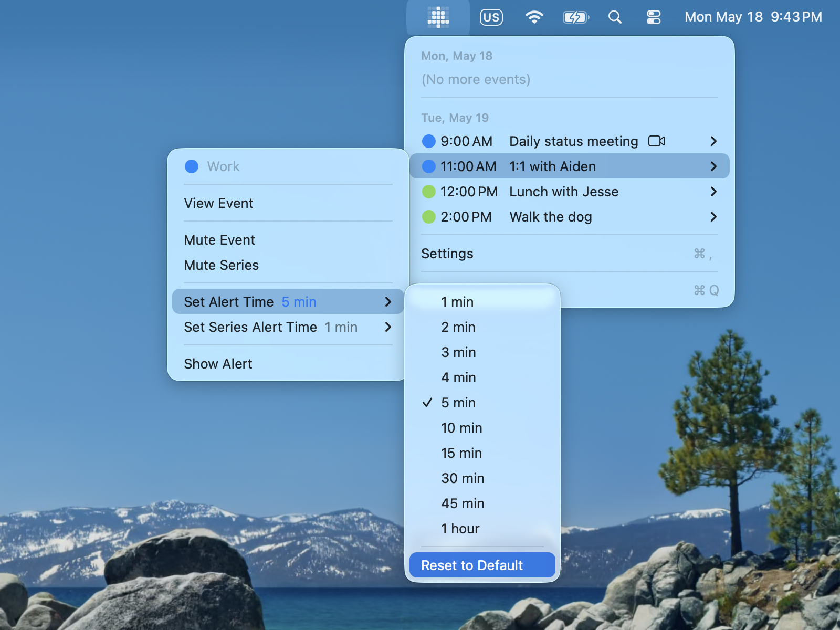Expand the Set Series Alert Time arrow

tap(388, 327)
